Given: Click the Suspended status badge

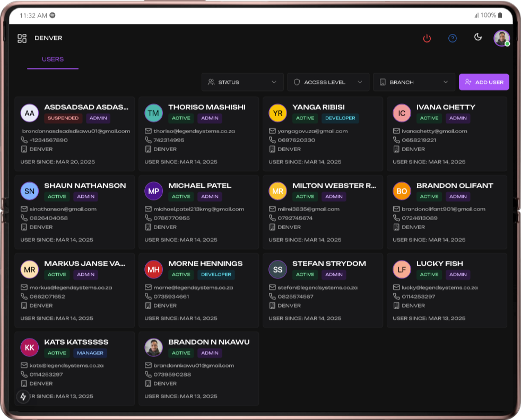Looking at the screenshot, I should click(63, 118).
